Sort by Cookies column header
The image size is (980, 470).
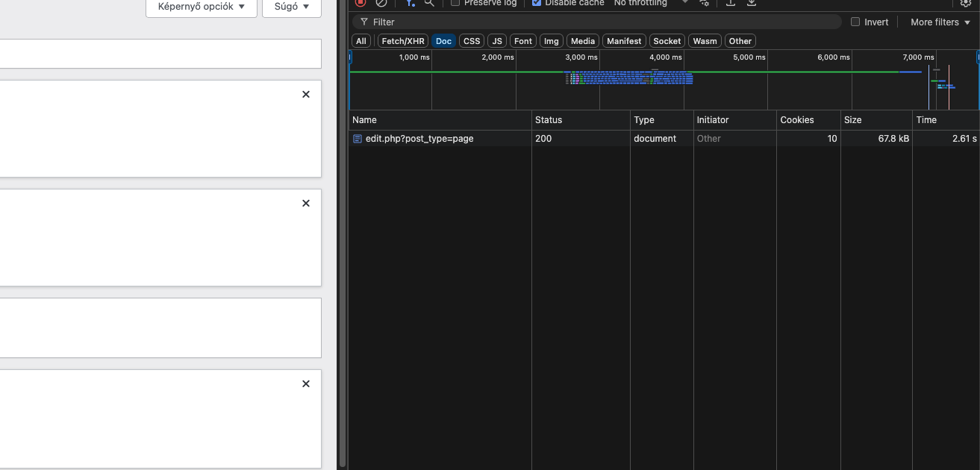(x=808, y=120)
